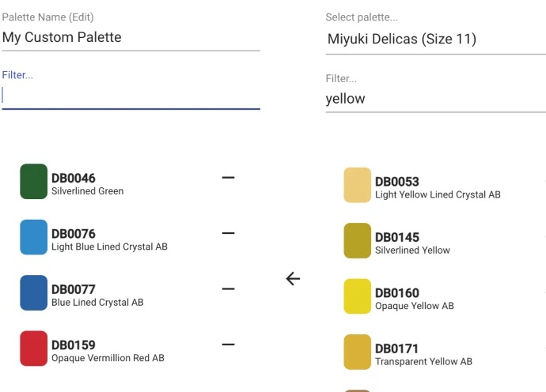Click the filter field containing yellow
This screenshot has width=546, height=392.
[436, 99]
